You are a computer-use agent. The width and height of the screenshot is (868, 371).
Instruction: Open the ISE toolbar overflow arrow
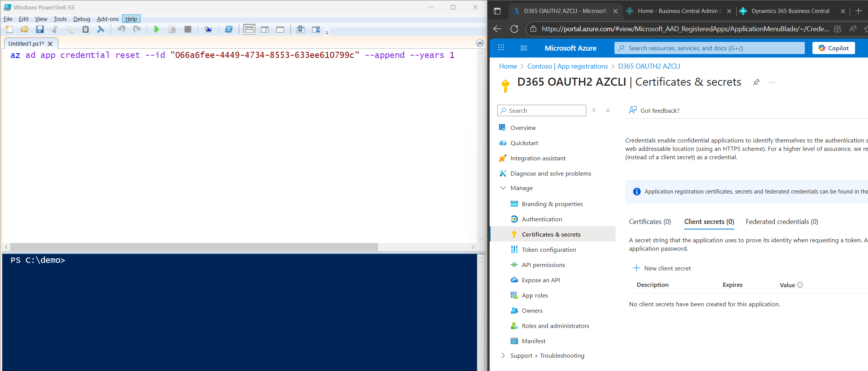click(327, 32)
